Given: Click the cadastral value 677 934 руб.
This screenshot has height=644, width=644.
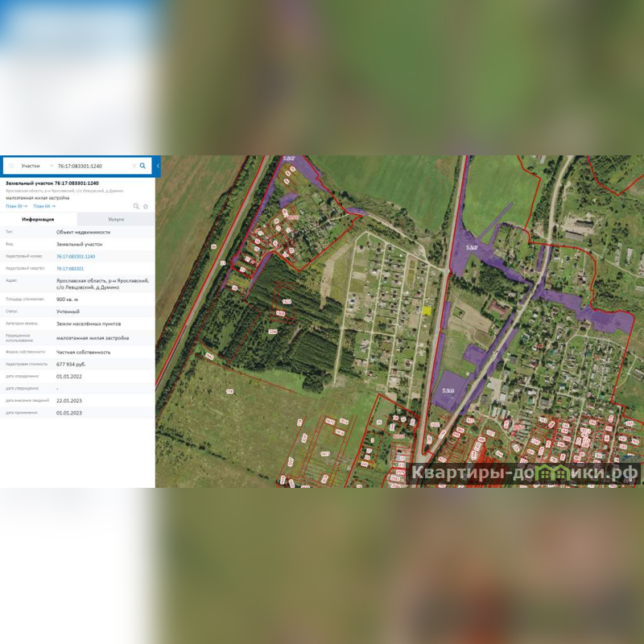Looking at the screenshot, I should point(73,364).
